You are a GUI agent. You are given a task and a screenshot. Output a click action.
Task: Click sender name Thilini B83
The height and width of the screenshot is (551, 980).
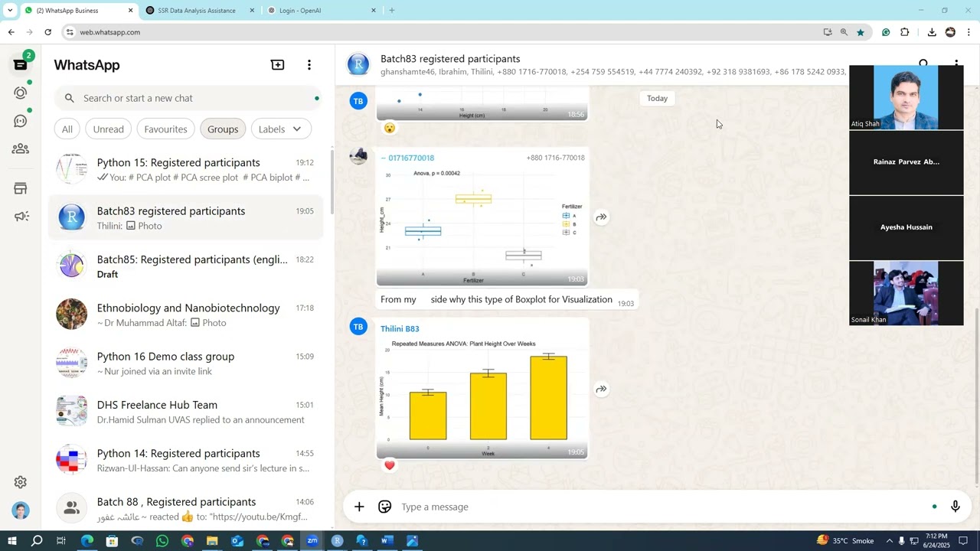[400, 329]
